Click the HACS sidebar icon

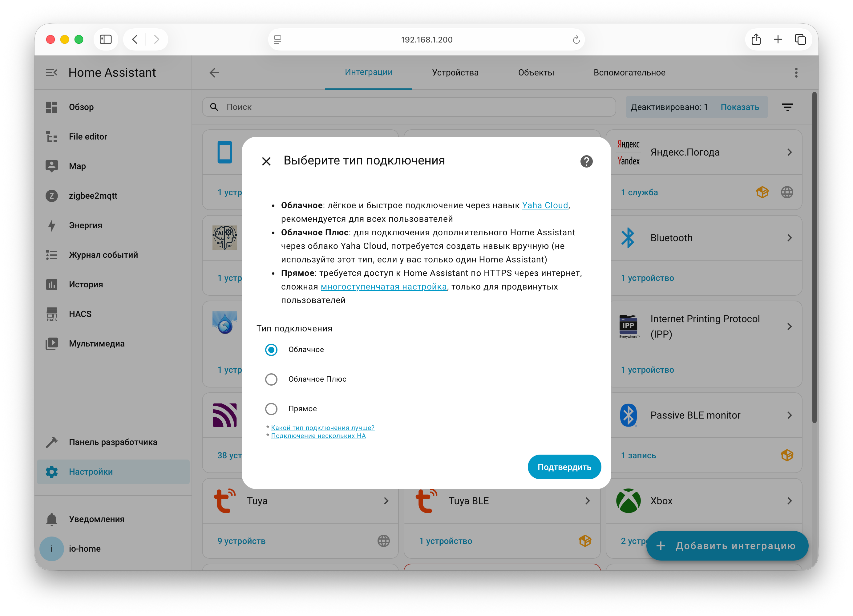coord(52,314)
